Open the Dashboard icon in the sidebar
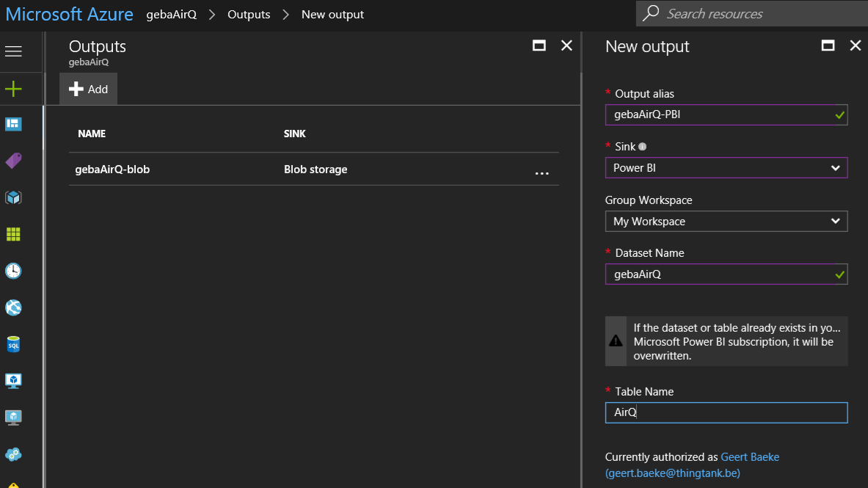Image resolution: width=868 pixels, height=488 pixels. click(x=13, y=124)
